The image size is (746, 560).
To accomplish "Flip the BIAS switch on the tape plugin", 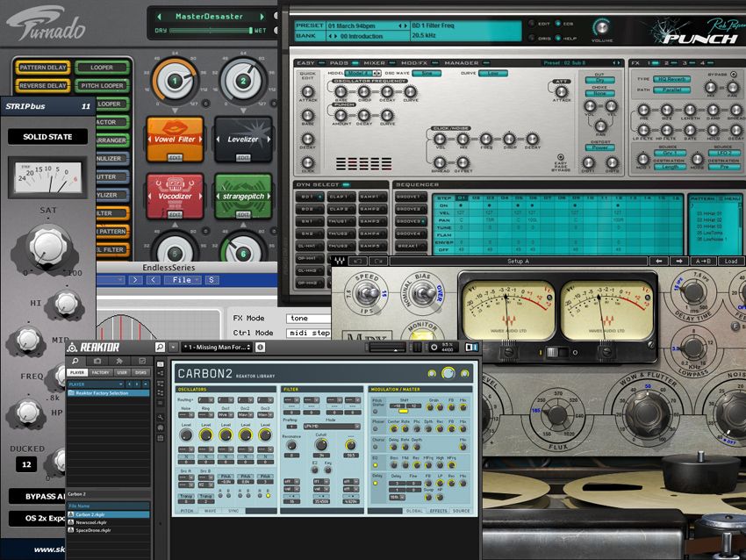I will (x=423, y=292).
